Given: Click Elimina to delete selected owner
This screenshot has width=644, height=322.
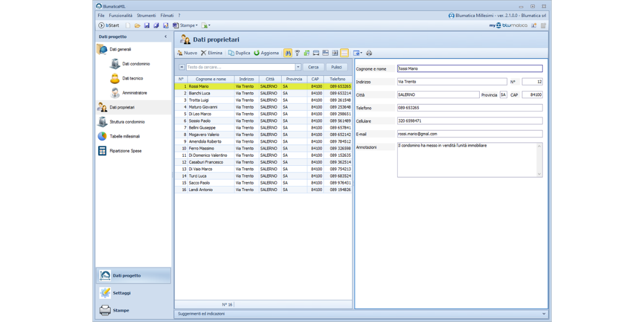Looking at the screenshot, I should pos(211,53).
